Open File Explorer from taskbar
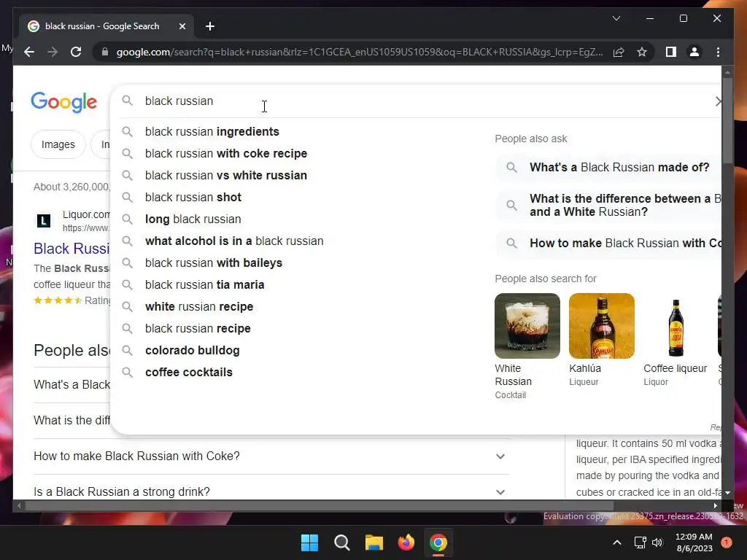747x560 pixels. [x=374, y=542]
